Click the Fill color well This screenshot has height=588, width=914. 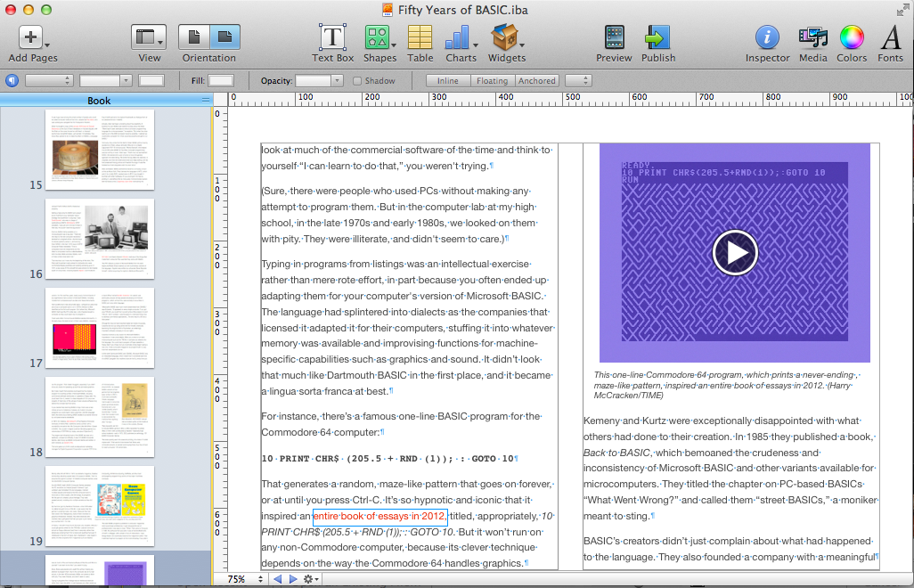[221, 80]
